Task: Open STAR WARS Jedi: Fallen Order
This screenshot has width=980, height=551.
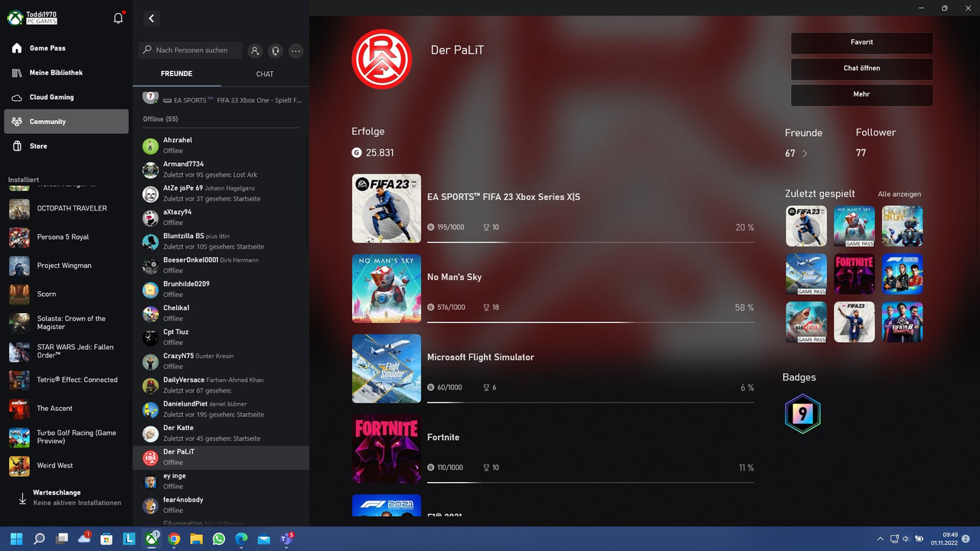Action: pos(67,351)
